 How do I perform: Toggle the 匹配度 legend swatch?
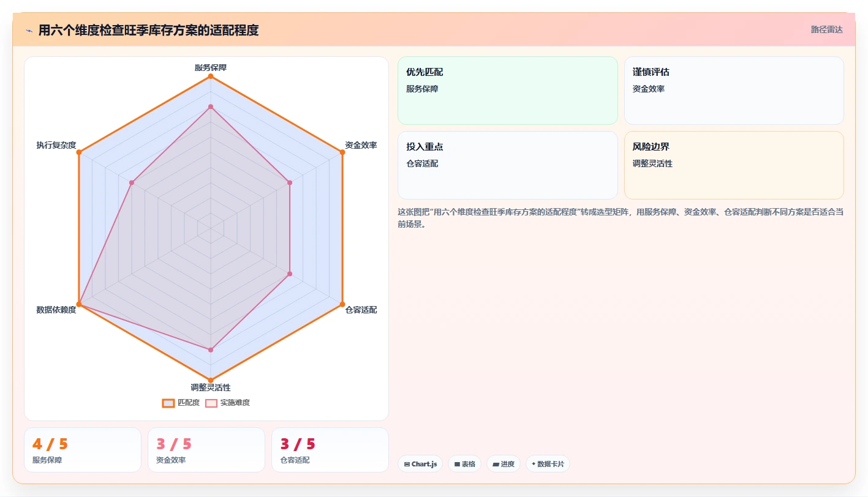tap(168, 403)
